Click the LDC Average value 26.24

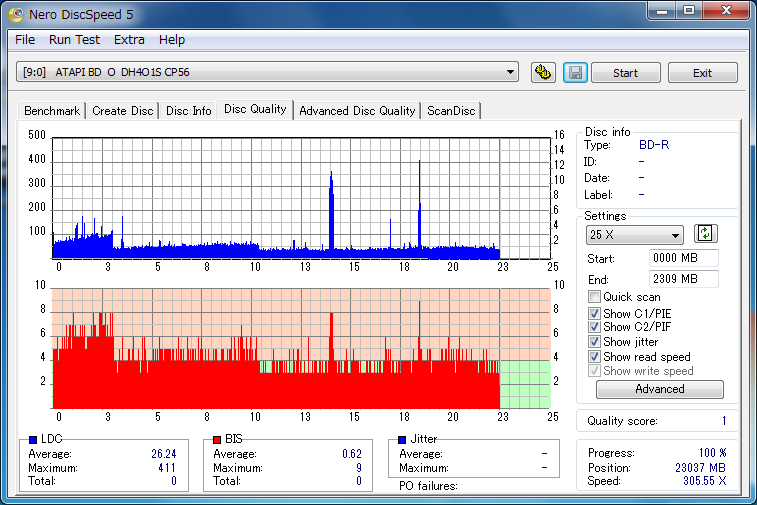(x=164, y=454)
